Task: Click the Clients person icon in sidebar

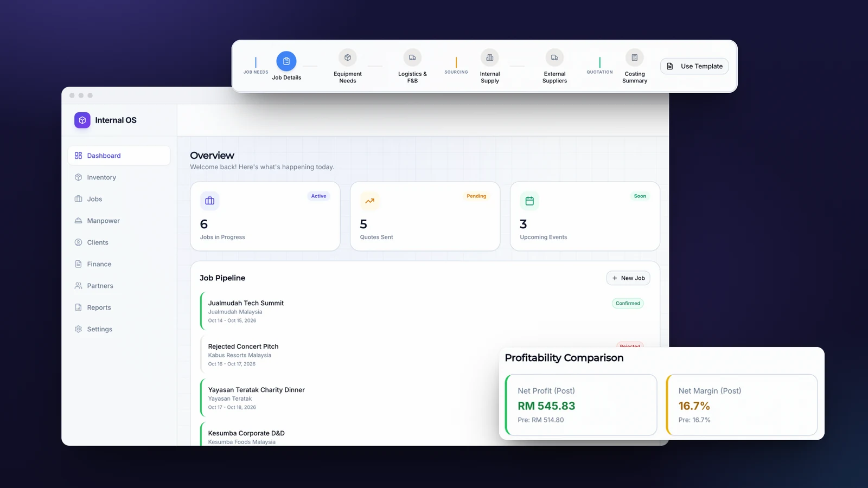Action: click(78, 242)
